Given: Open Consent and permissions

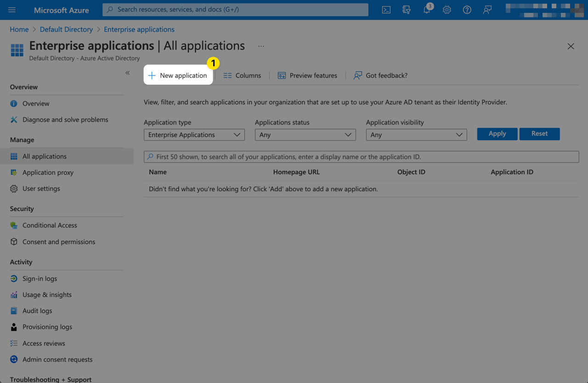Looking at the screenshot, I should click(x=59, y=242).
